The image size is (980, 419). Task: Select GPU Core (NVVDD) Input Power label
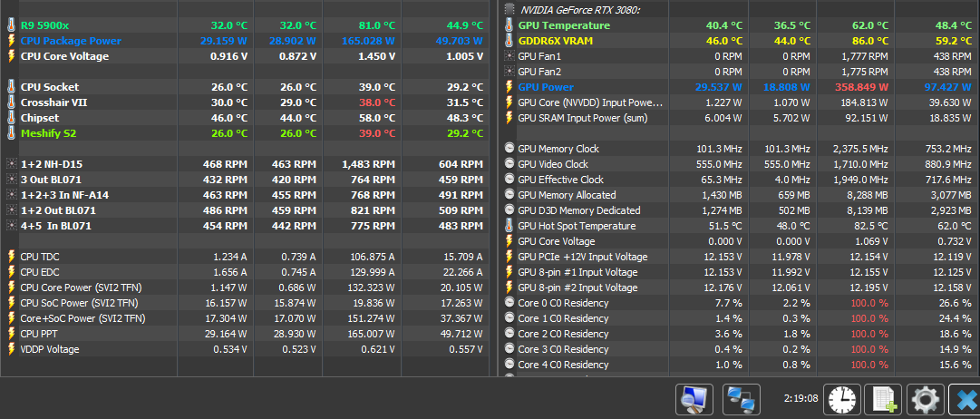point(590,102)
